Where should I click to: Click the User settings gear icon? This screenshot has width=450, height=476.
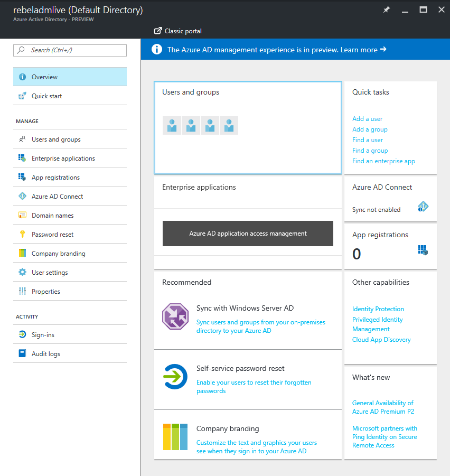[23, 272]
